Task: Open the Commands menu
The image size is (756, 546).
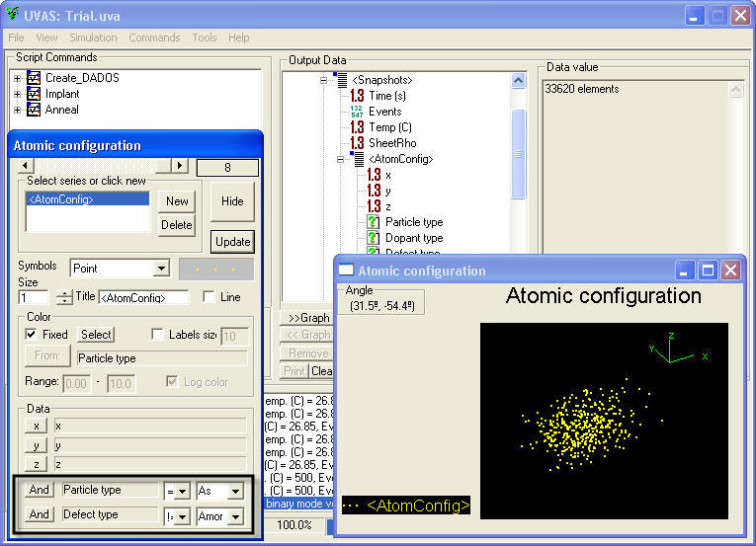Action: coord(154,38)
